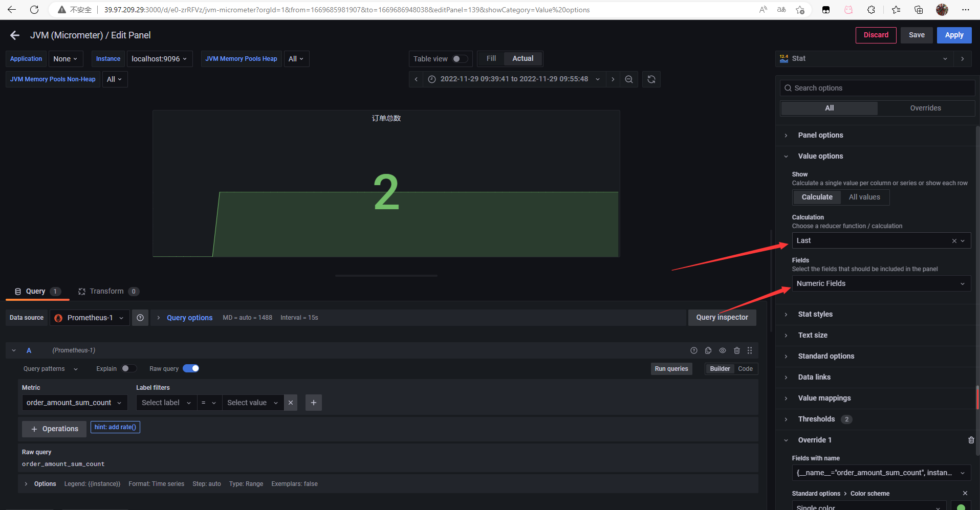The width and height of the screenshot is (980, 510).
Task: Save the dashboard
Action: tap(917, 35)
